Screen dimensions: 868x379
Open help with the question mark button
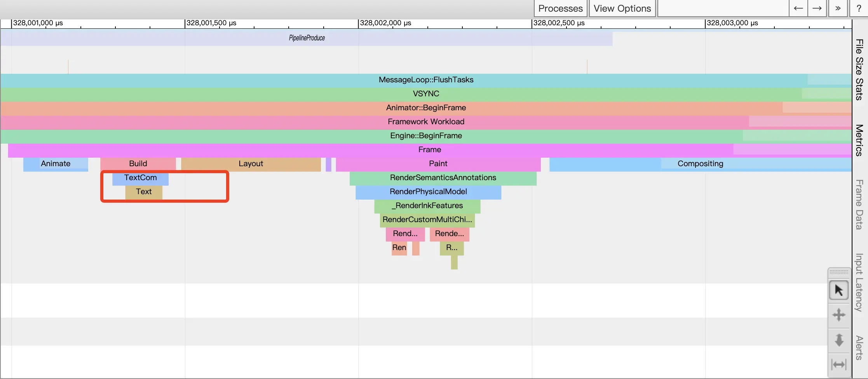tap(859, 9)
